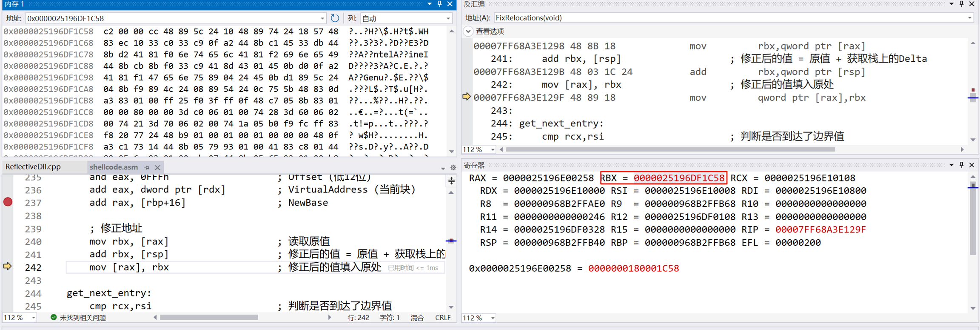Click the split editor icon above scrollbar
This screenshot has height=330, width=980.
[451, 181]
